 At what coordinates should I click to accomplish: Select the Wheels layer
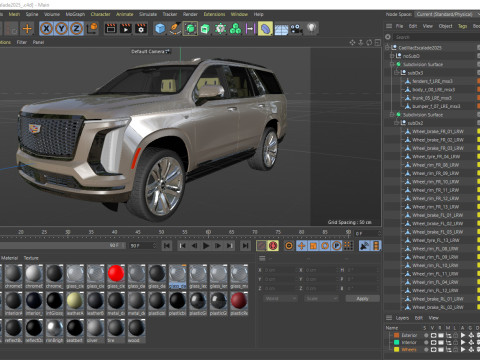[x=409, y=350]
